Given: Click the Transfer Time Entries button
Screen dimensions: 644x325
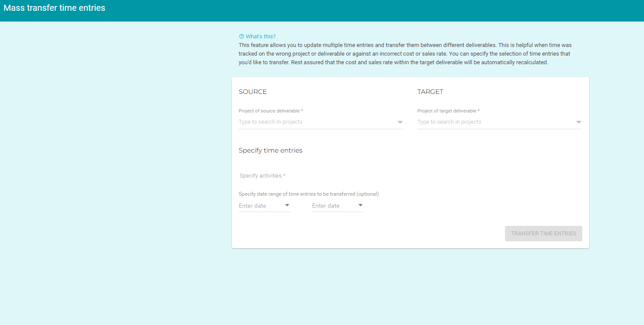Looking at the screenshot, I should 543,234.
